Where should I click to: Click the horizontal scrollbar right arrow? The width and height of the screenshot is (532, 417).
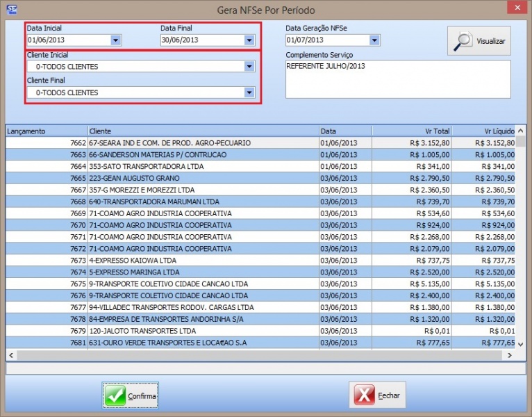pyautogui.click(x=510, y=355)
